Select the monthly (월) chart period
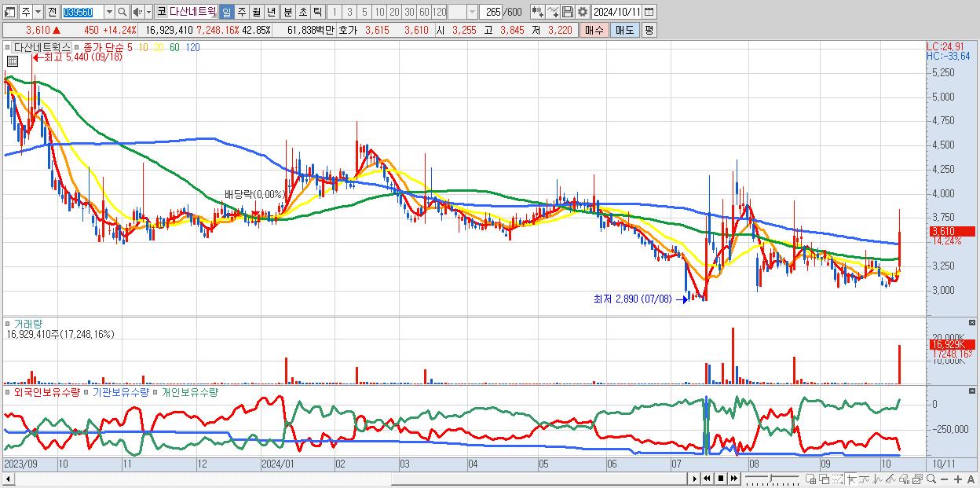Image resolution: width=980 pixels, height=488 pixels. [x=256, y=12]
